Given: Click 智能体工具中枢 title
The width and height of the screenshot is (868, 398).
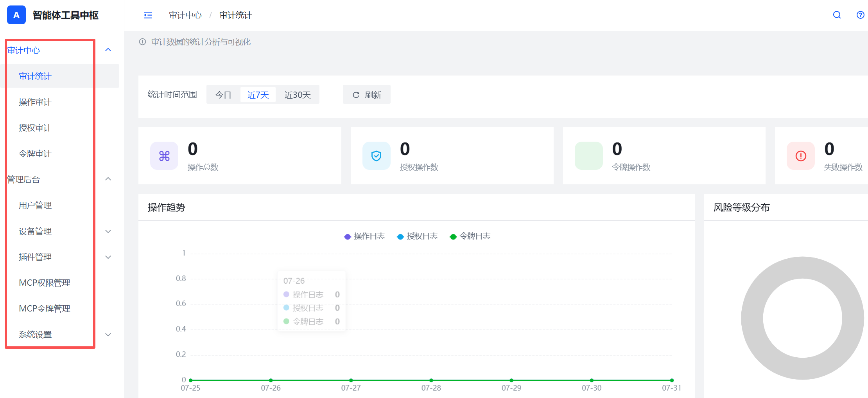Looking at the screenshot, I should (66, 15).
